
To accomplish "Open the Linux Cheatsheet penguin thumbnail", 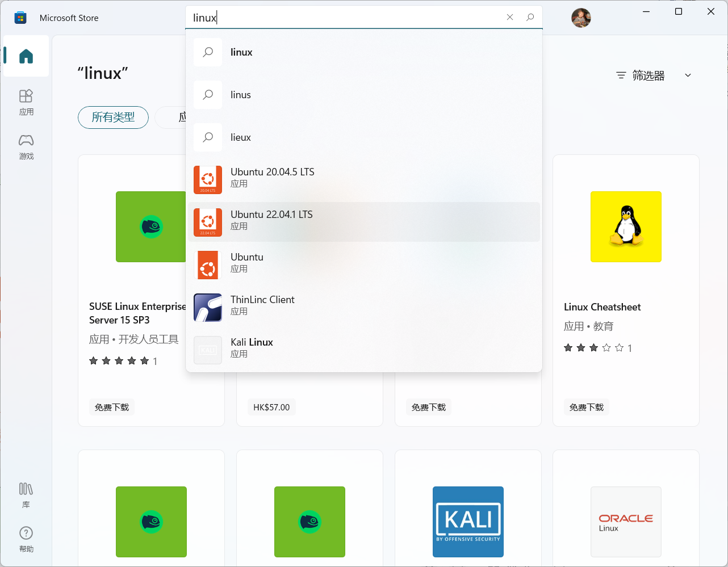I will tap(626, 226).
